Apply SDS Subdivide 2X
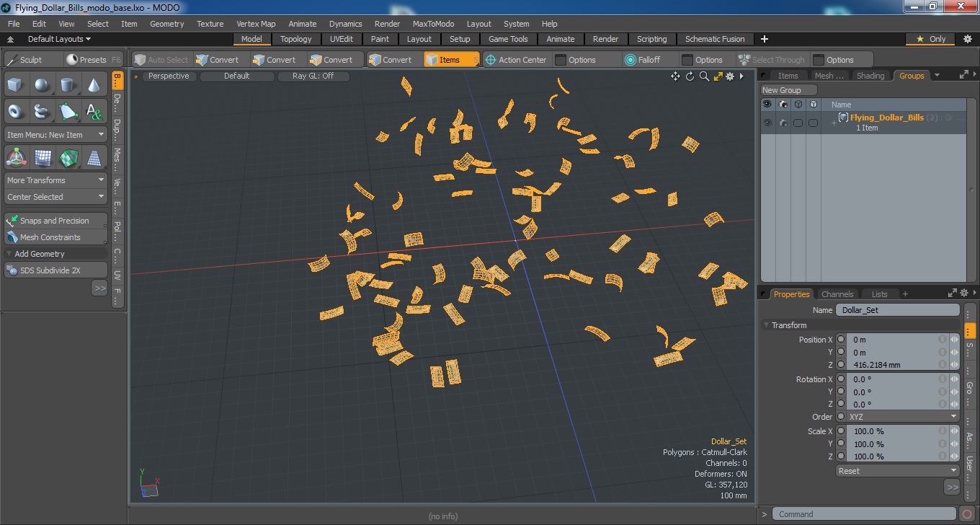Viewport: 980px width, 525px height. click(55, 270)
